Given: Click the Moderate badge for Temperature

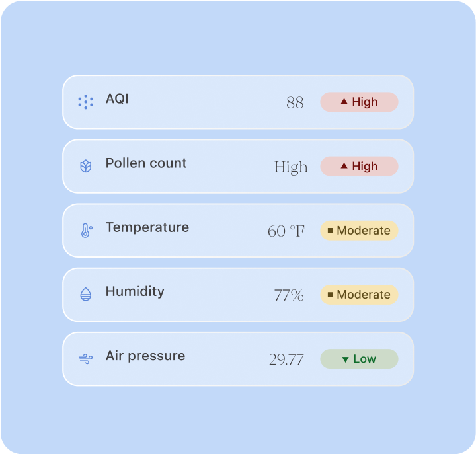Looking at the screenshot, I should pos(359,230).
